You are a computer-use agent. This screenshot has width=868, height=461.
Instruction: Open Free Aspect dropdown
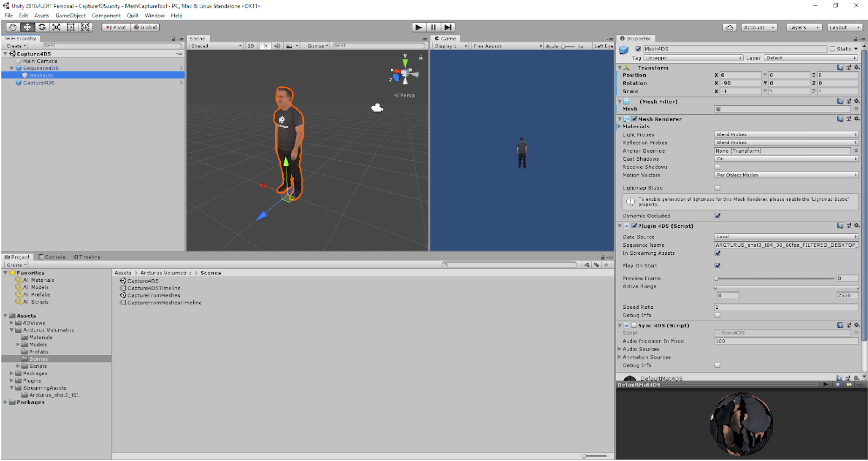507,46
